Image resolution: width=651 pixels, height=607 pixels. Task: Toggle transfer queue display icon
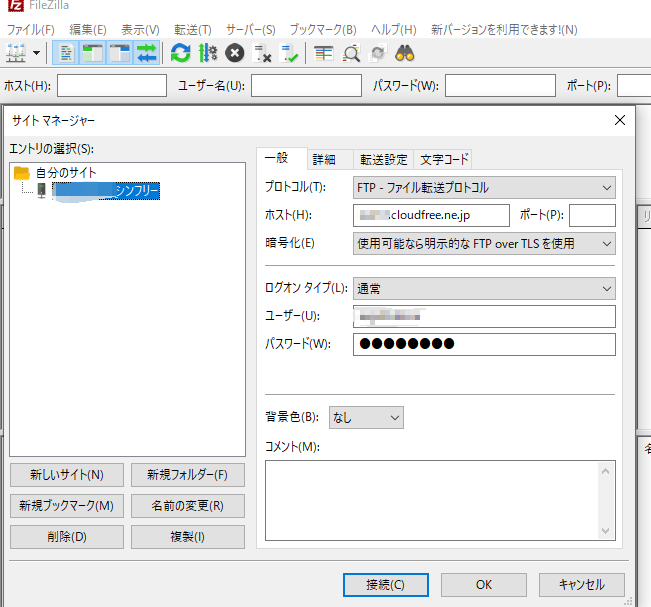tap(146, 53)
